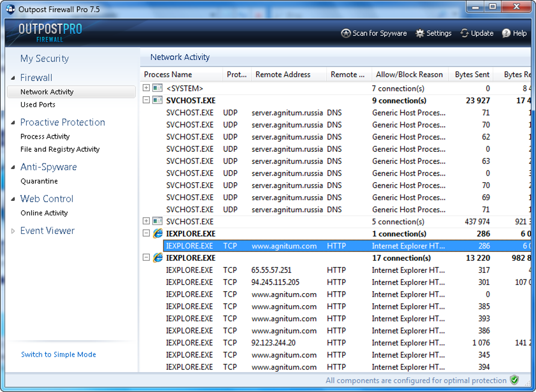Select SVCHOST.EXE UDP row with 63 bytes sent
The height and width of the screenshot is (392, 536).
[x=347, y=161]
